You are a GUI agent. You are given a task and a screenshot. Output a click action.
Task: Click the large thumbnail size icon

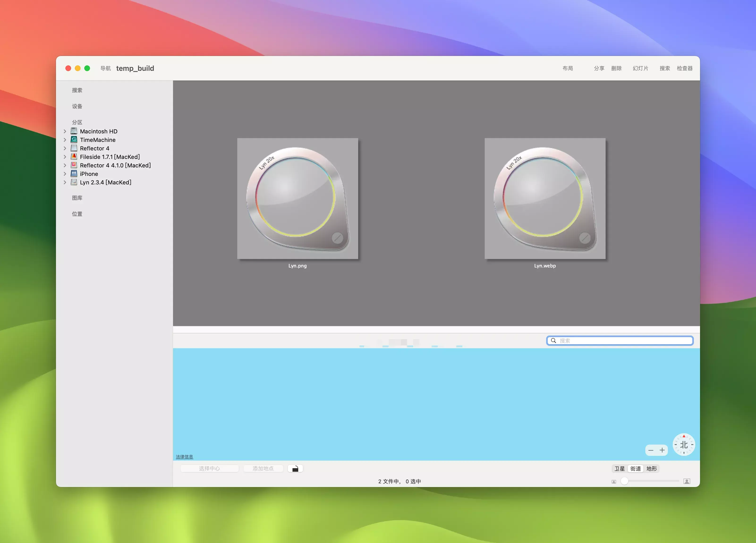point(687,481)
